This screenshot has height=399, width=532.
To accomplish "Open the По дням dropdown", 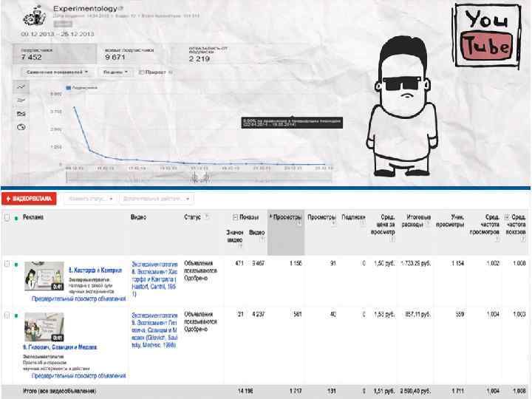I will click(116, 72).
